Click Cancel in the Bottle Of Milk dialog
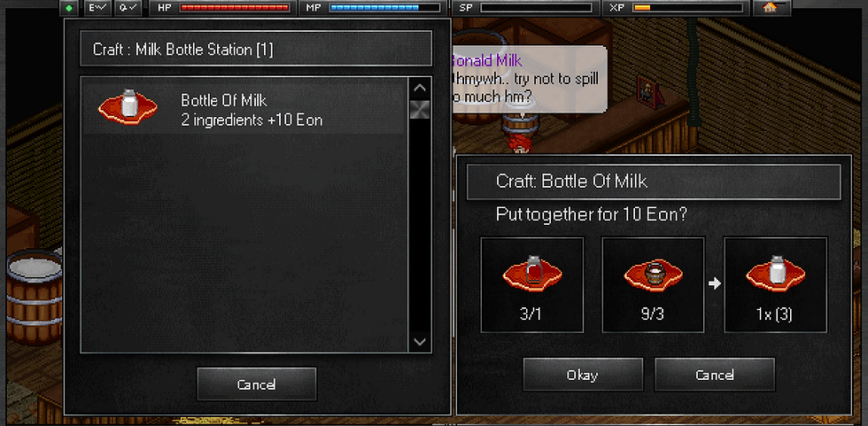 tap(715, 375)
